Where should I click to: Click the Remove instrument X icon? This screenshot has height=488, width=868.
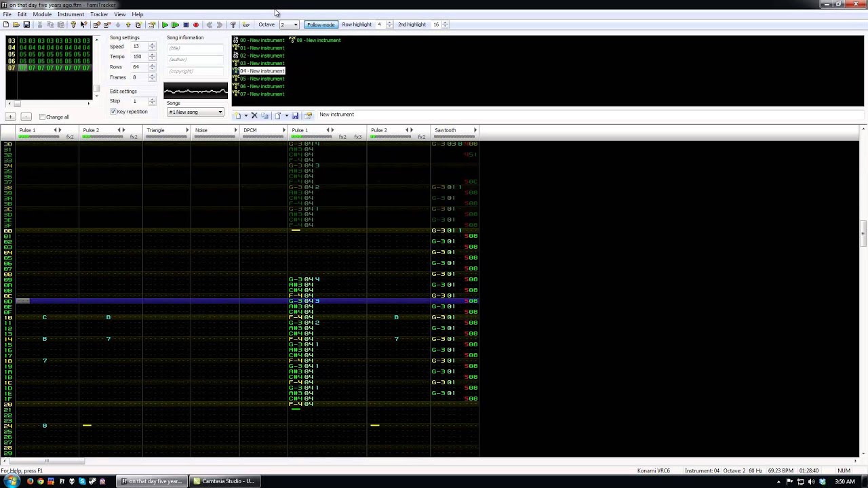click(x=254, y=115)
